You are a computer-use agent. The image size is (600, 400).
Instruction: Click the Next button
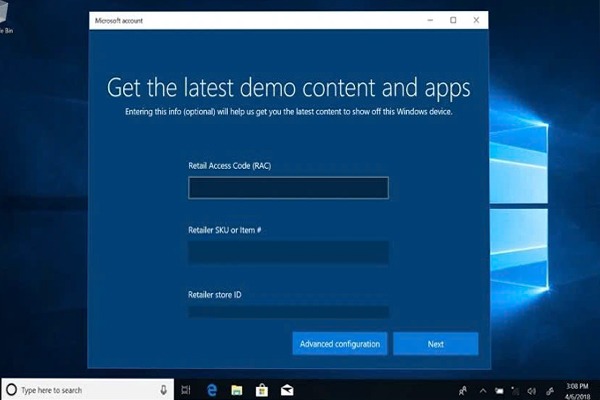click(435, 344)
